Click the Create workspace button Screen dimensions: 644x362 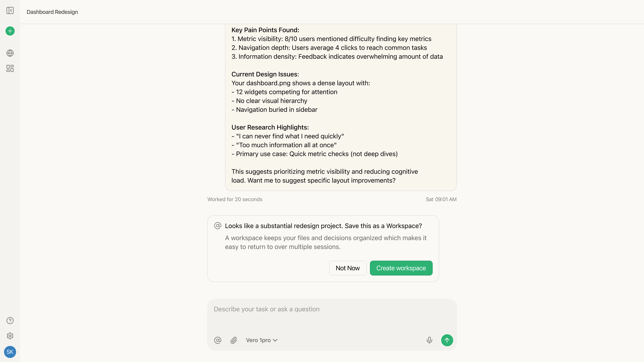[x=401, y=268]
